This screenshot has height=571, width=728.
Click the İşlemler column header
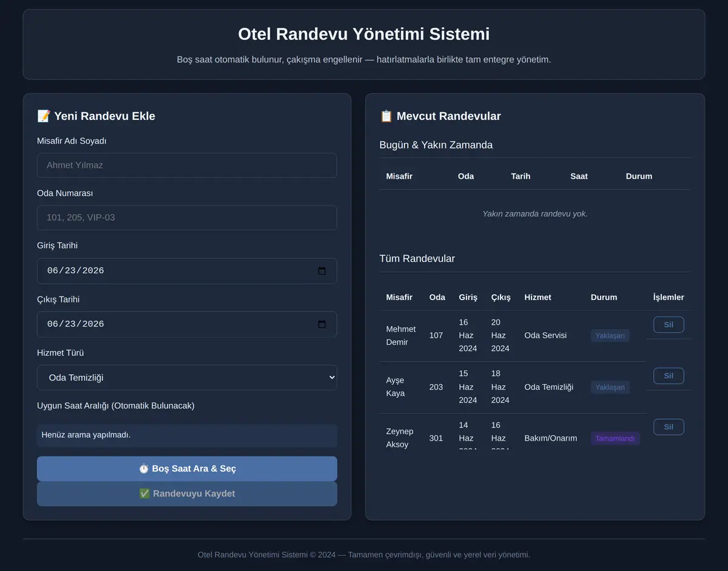tap(669, 298)
